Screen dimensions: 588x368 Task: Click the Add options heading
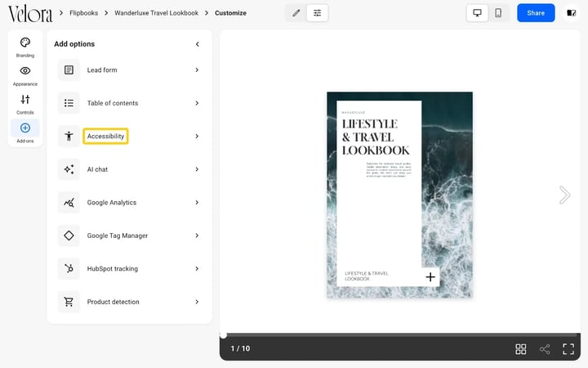point(74,44)
